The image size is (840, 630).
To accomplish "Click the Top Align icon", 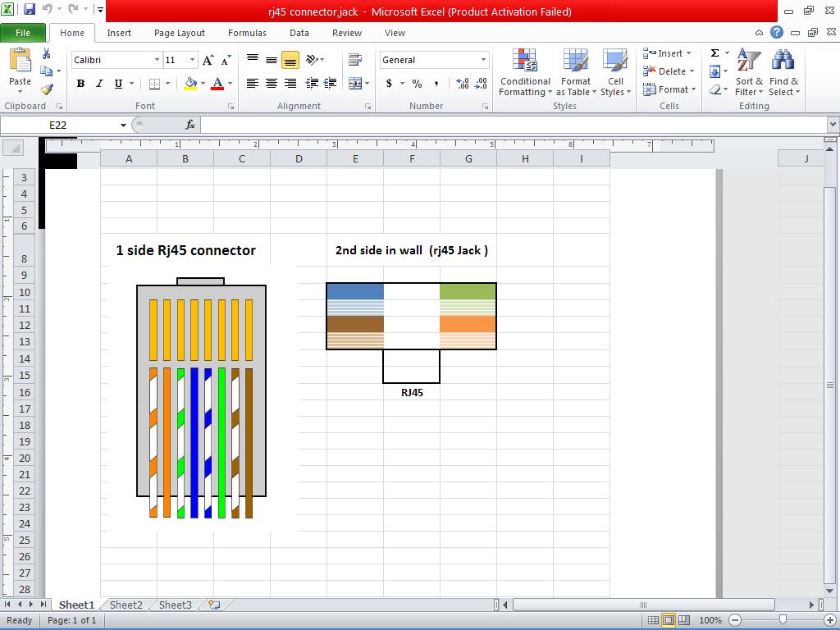I will pyautogui.click(x=253, y=59).
